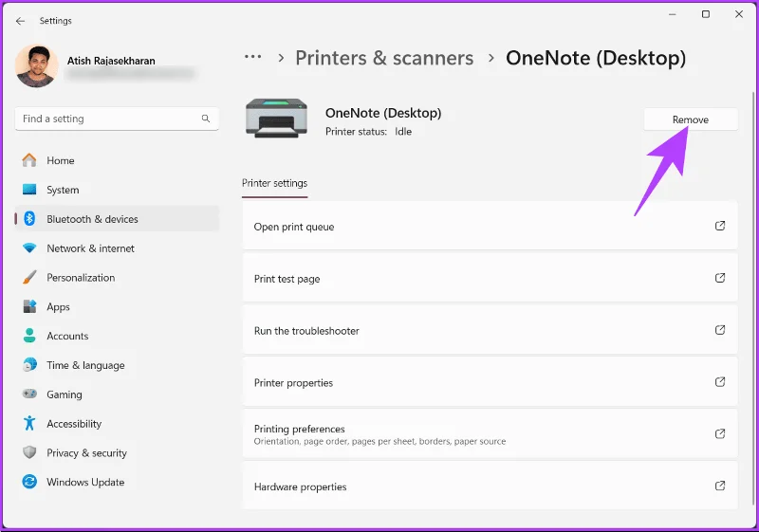Open Hardware properties
The width and height of the screenshot is (759, 532).
(490, 486)
